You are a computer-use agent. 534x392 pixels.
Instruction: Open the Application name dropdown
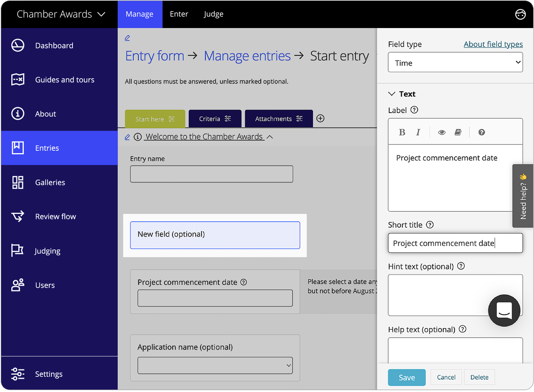[x=215, y=365]
